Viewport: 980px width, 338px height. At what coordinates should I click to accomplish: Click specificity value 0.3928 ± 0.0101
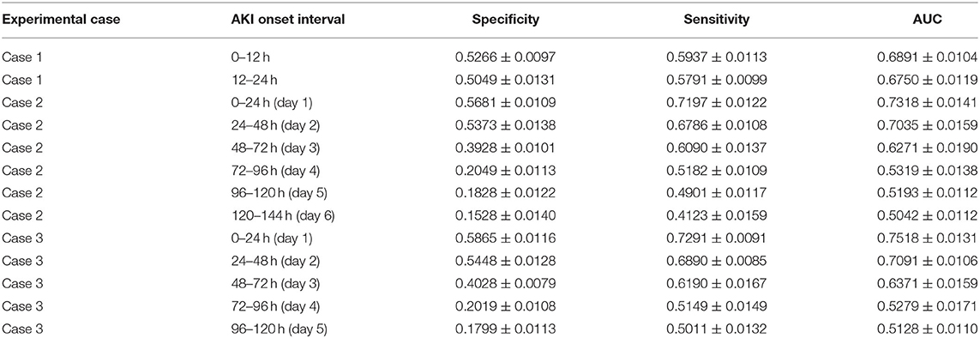pos(505,148)
